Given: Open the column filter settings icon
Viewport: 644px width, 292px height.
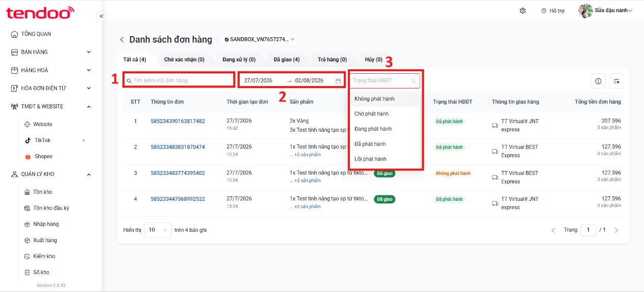Looking at the screenshot, I should pyautogui.click(x=617, y=81).
